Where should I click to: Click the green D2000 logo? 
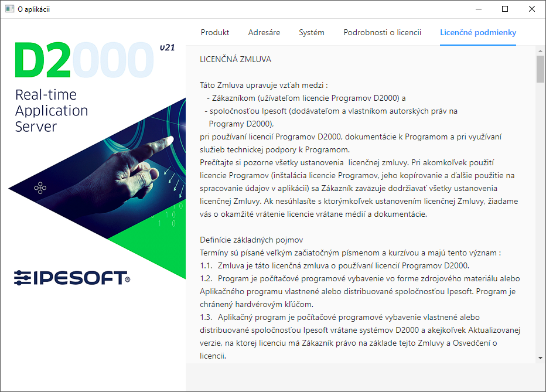tap(82, 60)
